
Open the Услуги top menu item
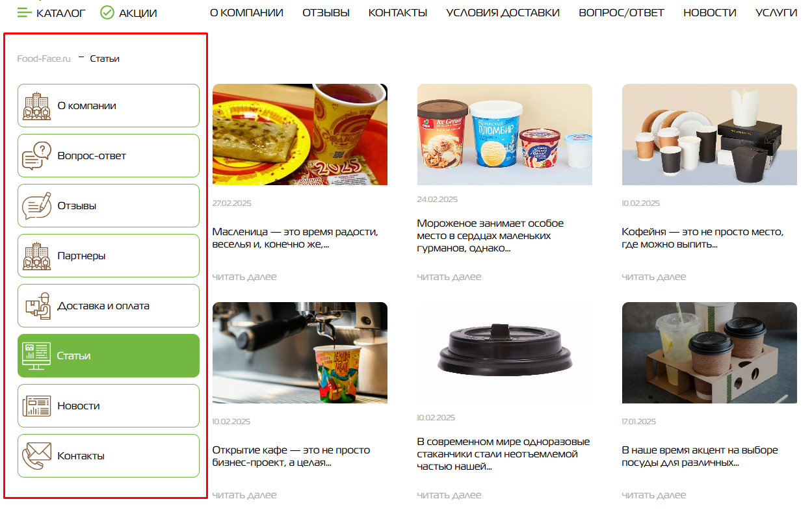(776, 12)
